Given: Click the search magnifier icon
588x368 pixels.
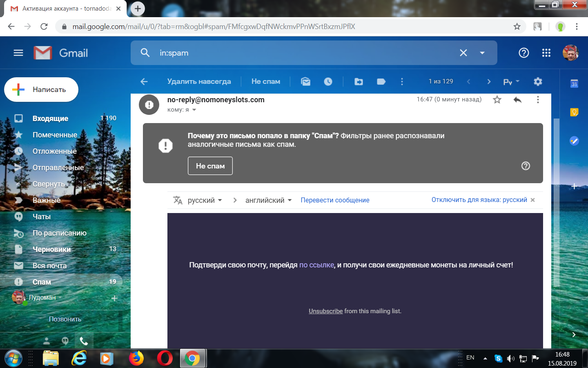Looking at the screenshot, I should click(145, 53).
